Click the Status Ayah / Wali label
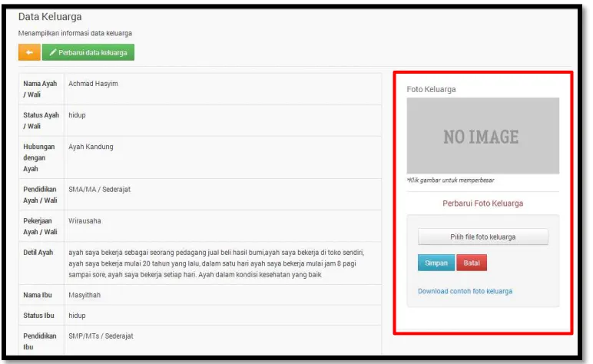Screen dimensions: 593x364 point(41,121)
